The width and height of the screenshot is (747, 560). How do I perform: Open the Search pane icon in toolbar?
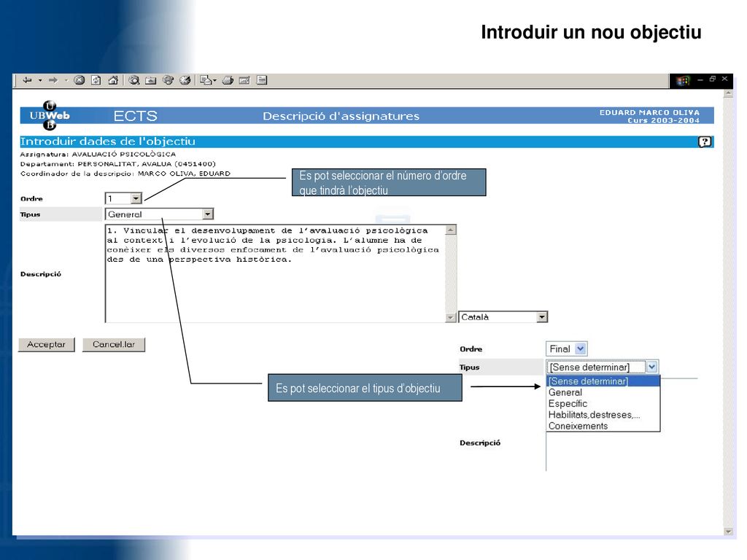point(134,80)
